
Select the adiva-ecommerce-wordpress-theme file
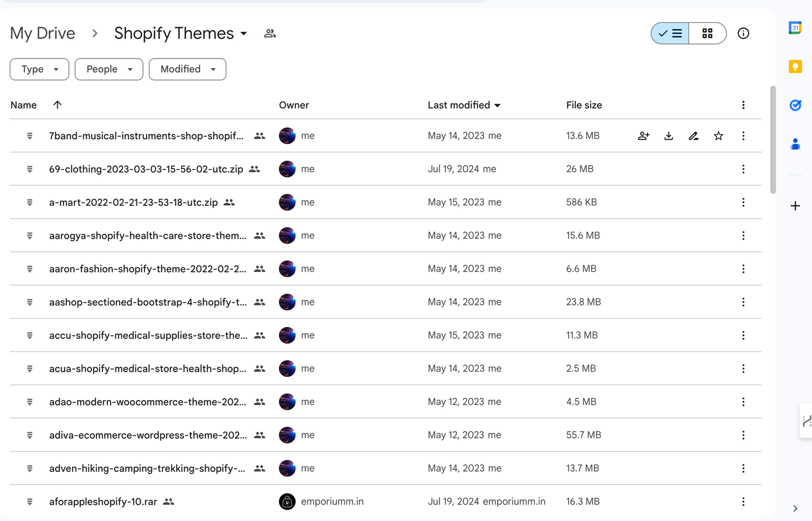148,435
